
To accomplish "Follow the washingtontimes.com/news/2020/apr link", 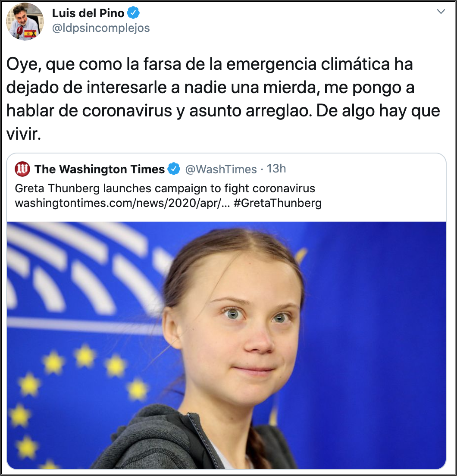I will click(122, 203).
